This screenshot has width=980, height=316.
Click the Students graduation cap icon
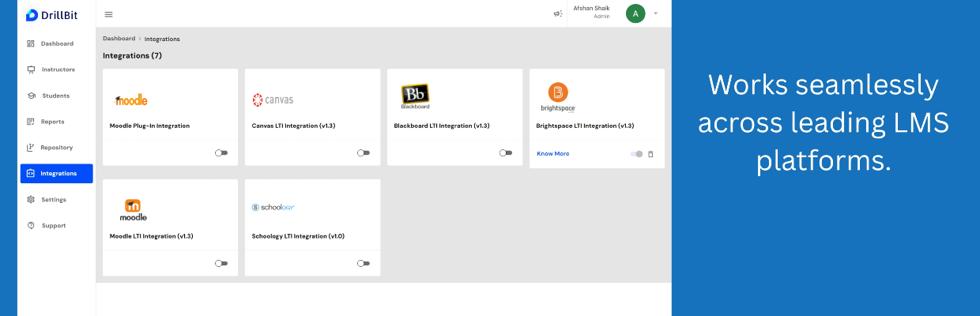(31, 96)
